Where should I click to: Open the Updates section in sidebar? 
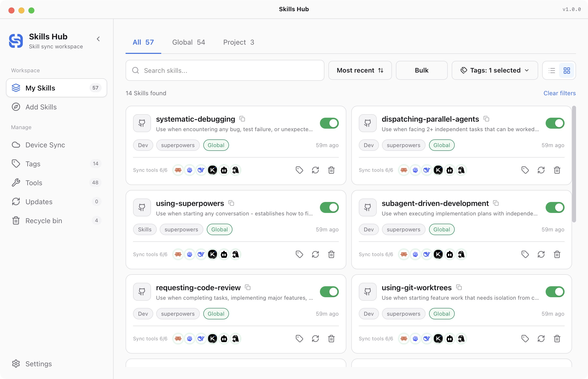click(57, 202)
